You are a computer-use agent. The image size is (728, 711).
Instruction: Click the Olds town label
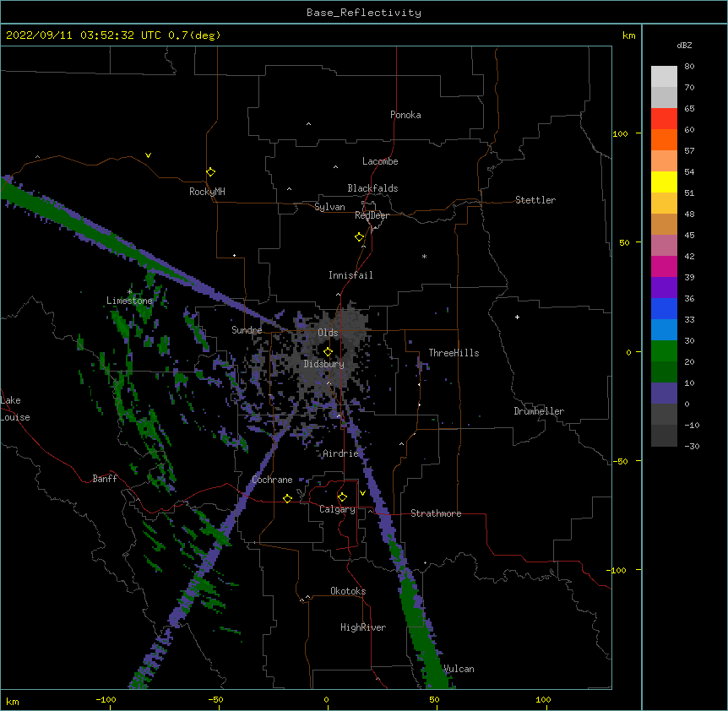tap(328, 333)
